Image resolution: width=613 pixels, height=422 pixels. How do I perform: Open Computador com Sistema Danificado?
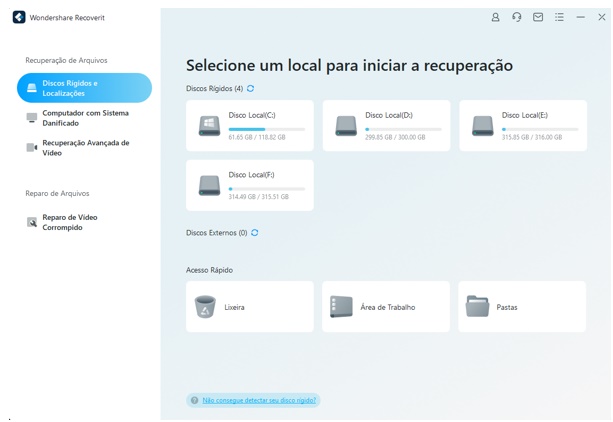84,118
